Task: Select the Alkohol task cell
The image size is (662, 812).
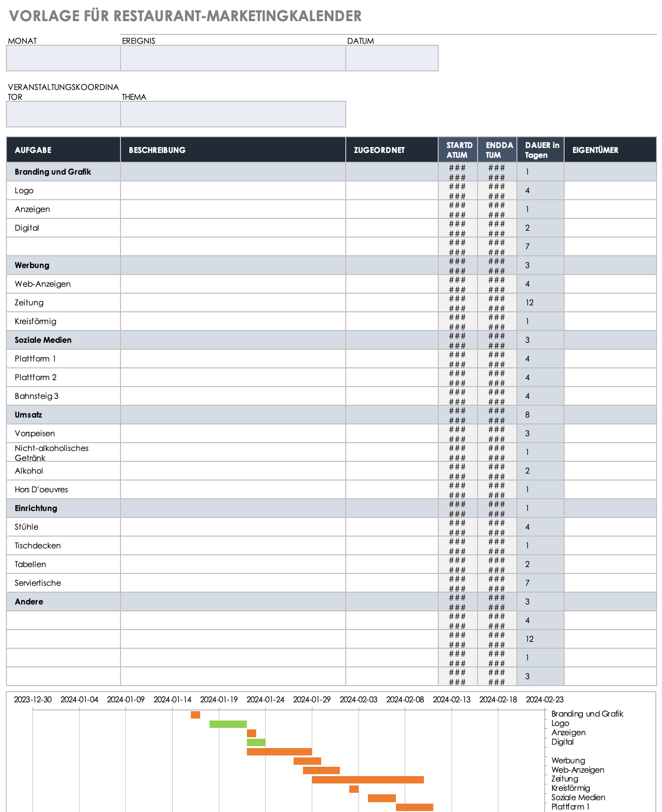Action: (63, 471)
